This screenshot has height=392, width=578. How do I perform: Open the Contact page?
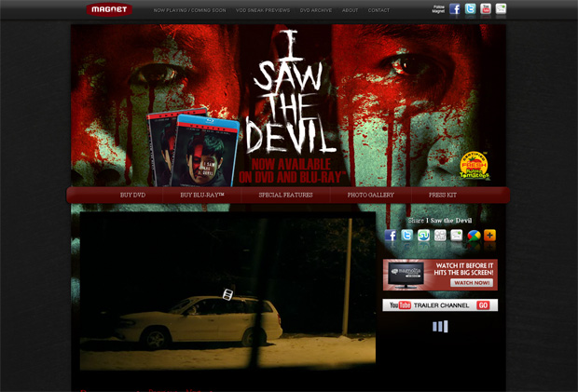[x=378, y=10]
